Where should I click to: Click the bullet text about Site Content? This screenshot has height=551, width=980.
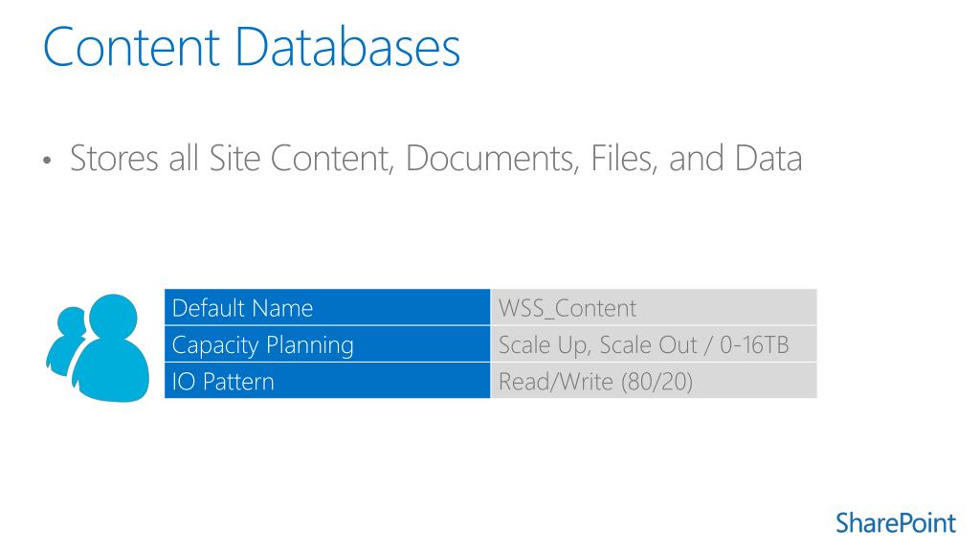pos(435,159)
